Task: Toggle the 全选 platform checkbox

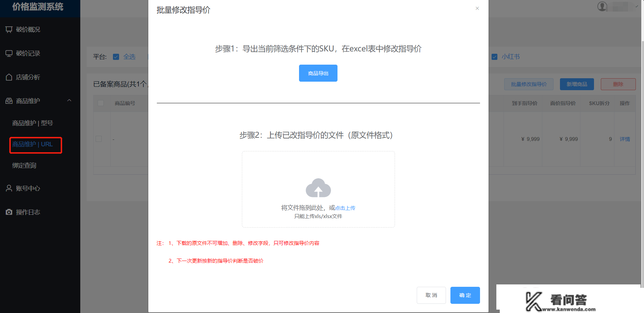Action: (116, 57)
